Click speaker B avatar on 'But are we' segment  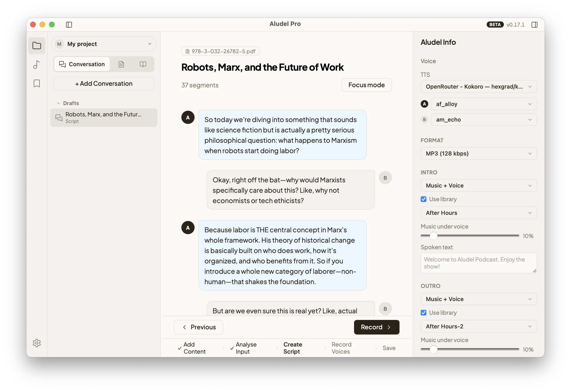click(385, 309)
